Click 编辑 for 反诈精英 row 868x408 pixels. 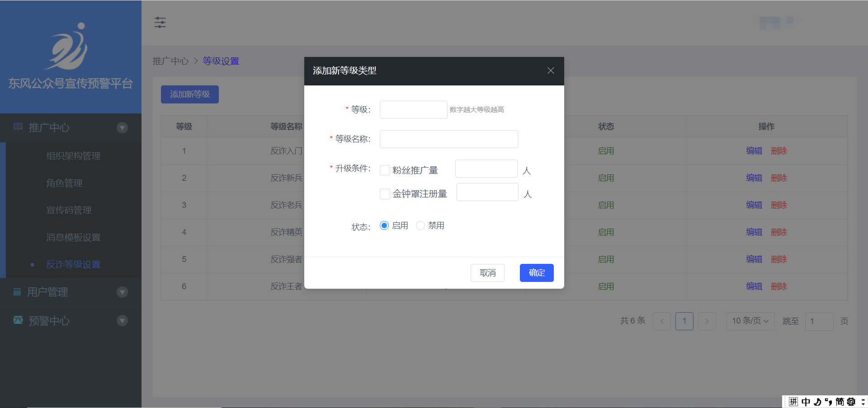pyautogui.click(x=754, y=232)
